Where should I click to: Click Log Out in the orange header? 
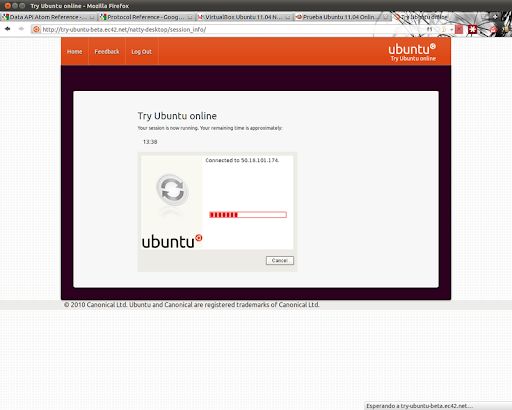[141, 52]
